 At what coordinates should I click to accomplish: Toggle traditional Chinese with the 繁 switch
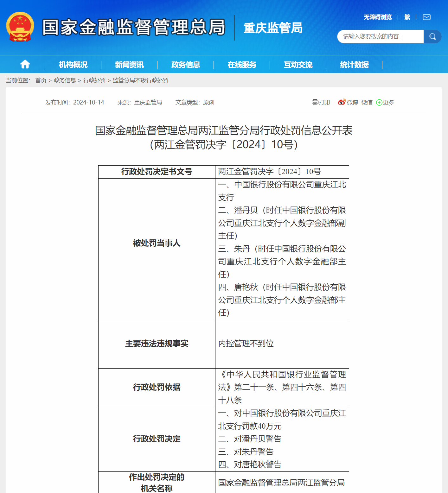pos(407,17)
